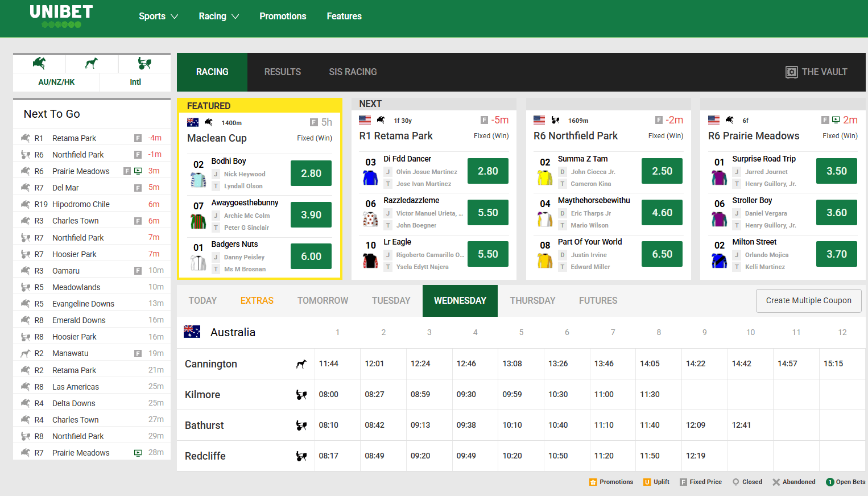Click Di Fdd Dancer silk icon
The width and height of the screenshot is (868, 496).
click(370, 177)
